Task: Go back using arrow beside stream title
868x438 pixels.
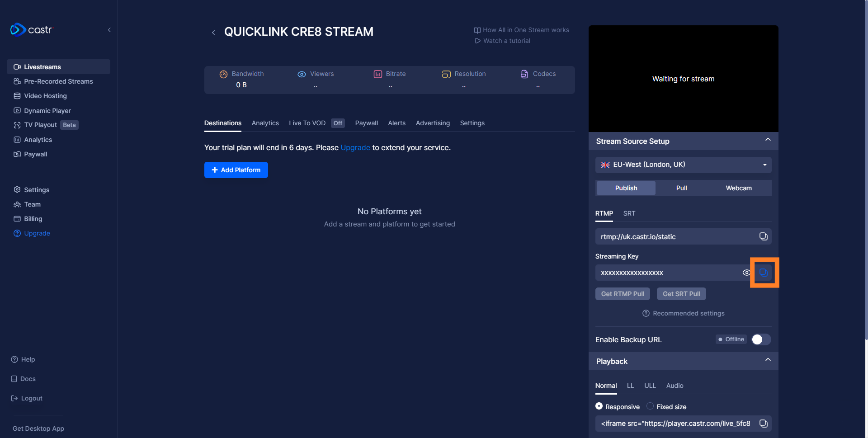Action: click(x=213, y=33)
